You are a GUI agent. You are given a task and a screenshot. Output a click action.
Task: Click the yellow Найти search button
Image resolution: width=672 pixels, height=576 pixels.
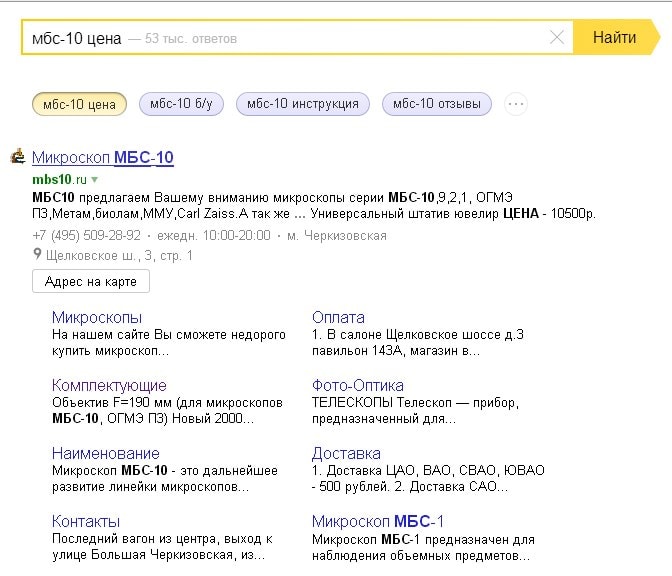(x=616, y=37)
